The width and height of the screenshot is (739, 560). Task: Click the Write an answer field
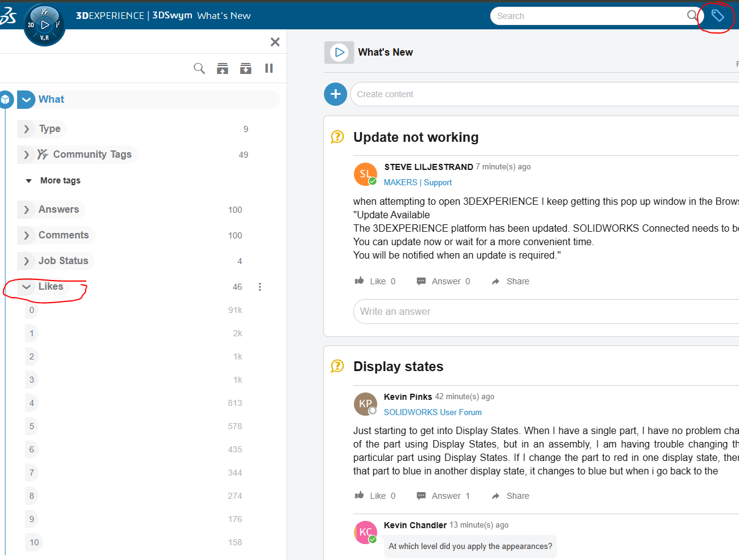coord(546,311)
